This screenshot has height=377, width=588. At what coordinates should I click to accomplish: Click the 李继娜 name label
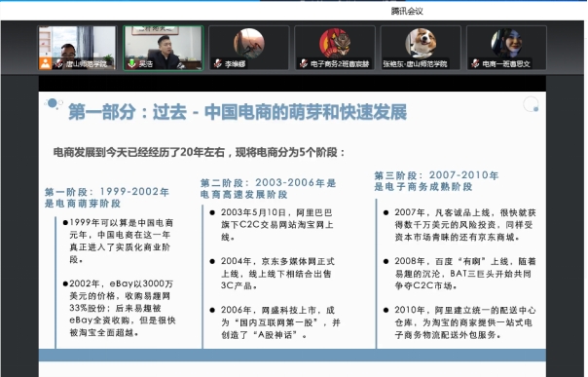coord(236,64)
